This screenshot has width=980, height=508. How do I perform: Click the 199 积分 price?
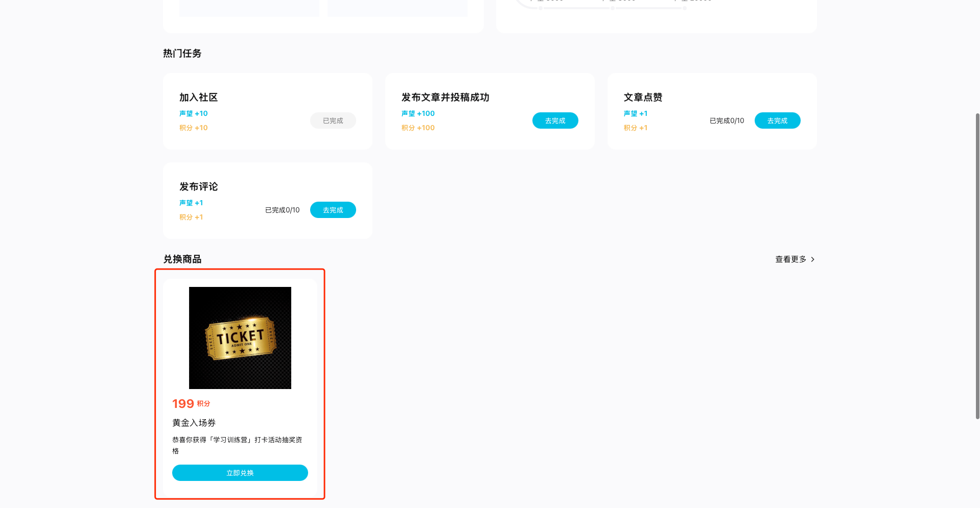click(191, 404)
